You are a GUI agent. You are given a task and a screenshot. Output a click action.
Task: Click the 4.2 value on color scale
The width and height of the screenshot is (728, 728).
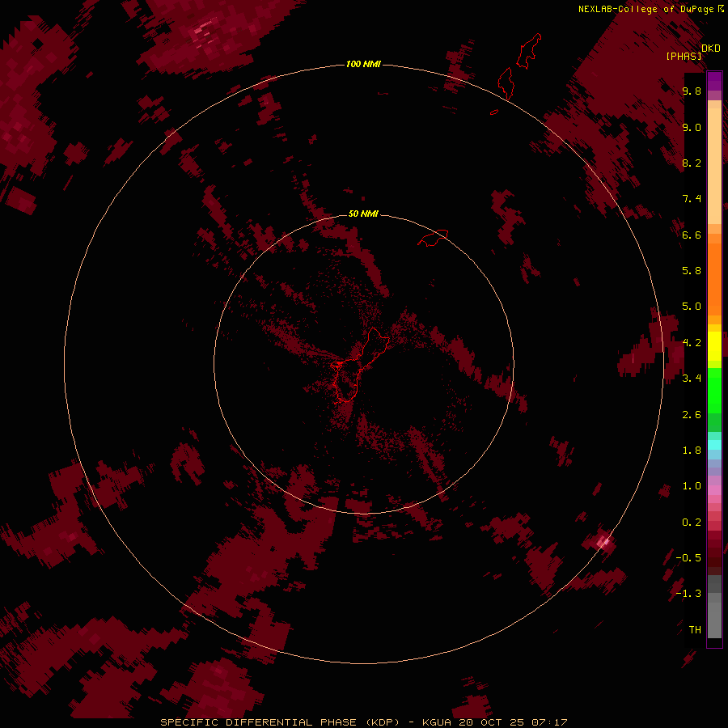point(692,343)
